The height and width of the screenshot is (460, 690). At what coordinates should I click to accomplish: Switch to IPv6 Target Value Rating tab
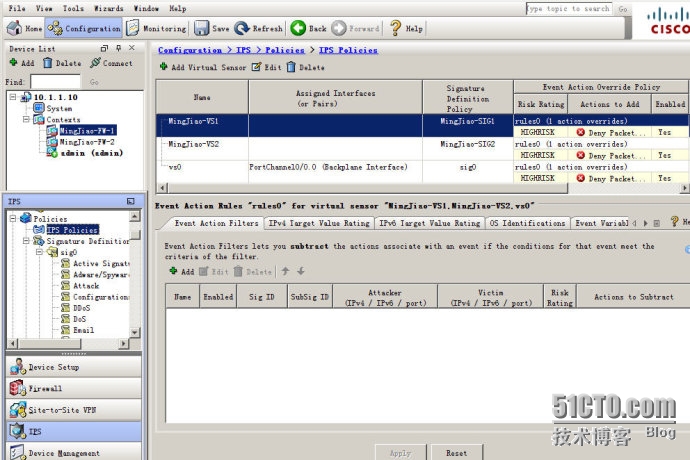coord(429,223)
